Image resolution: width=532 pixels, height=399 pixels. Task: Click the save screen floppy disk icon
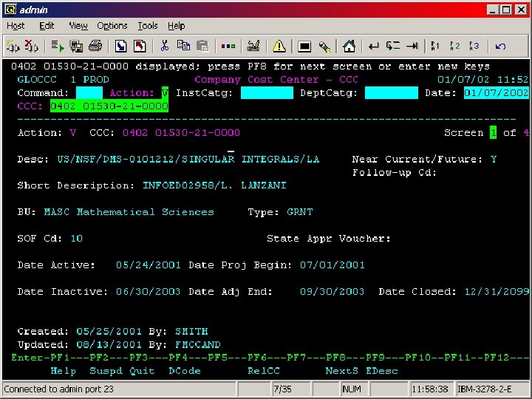pos(76,46)
